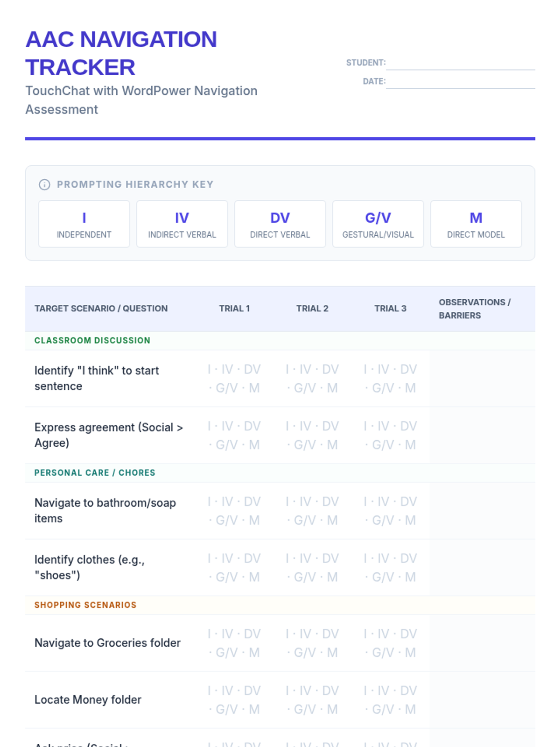Select the Direct Verbal (DV) key card
Image resolution: width=560 pixels, height=747 pixels.
click(280, 224)
